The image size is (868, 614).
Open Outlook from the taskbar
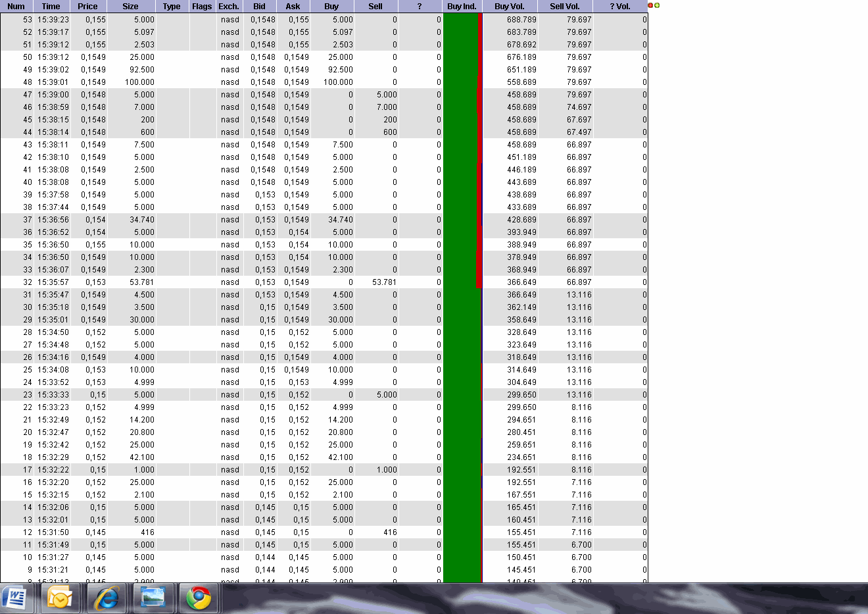point(60,598)
